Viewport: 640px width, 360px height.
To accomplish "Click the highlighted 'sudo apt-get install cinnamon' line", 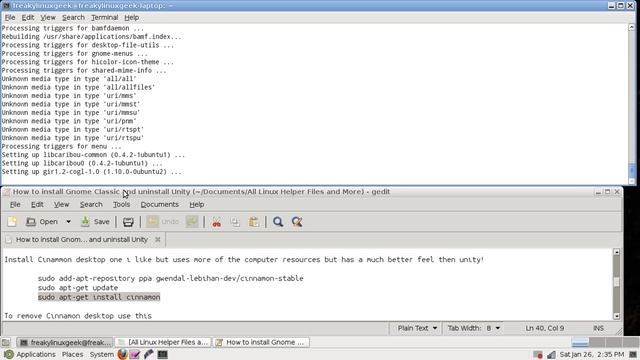I will 99,297.
